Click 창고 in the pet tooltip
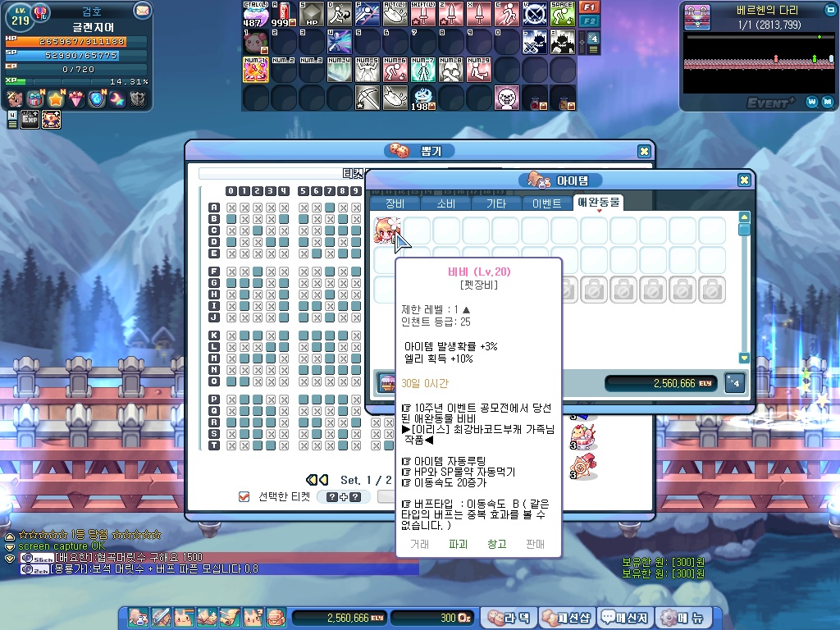840x630 pixels. pos(496,545)
